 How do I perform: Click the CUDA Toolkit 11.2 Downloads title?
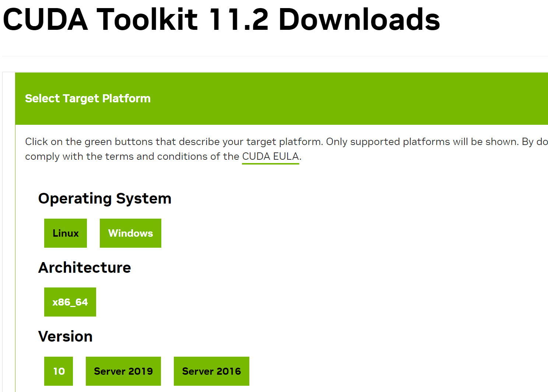pyautogui.click(x=221, y=19)
